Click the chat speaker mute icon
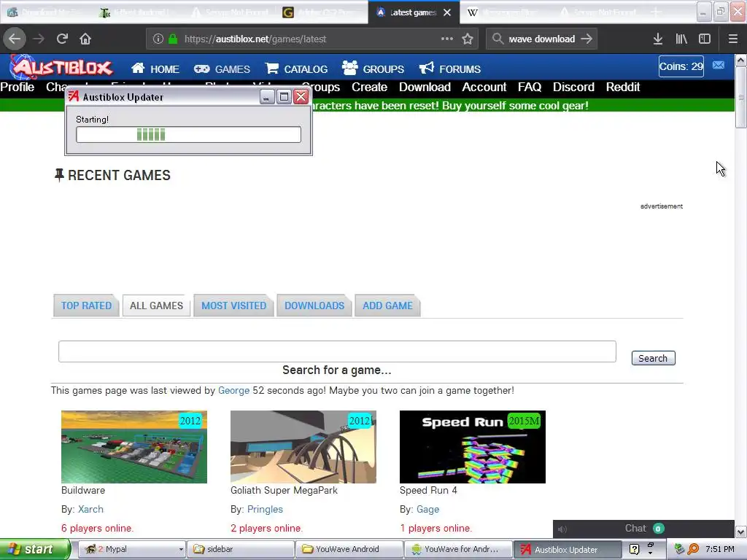The image size is (747, 560). [562, 529]
